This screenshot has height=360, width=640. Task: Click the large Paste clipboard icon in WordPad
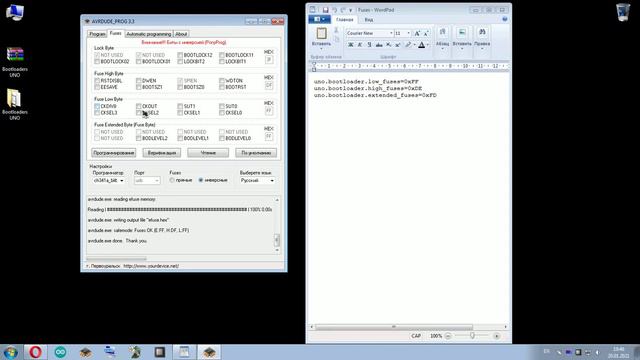click(x=322, y=33)
